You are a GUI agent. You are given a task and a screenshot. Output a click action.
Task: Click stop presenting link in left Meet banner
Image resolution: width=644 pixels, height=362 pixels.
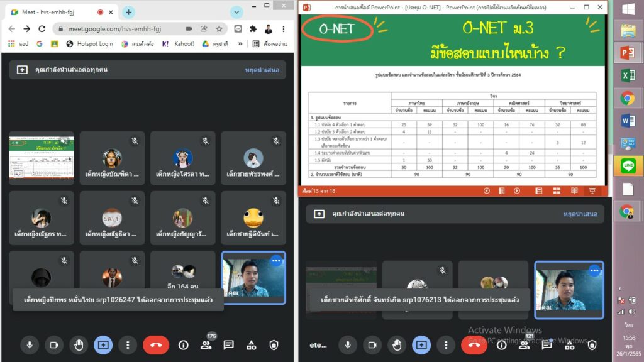tap(261, 70)
